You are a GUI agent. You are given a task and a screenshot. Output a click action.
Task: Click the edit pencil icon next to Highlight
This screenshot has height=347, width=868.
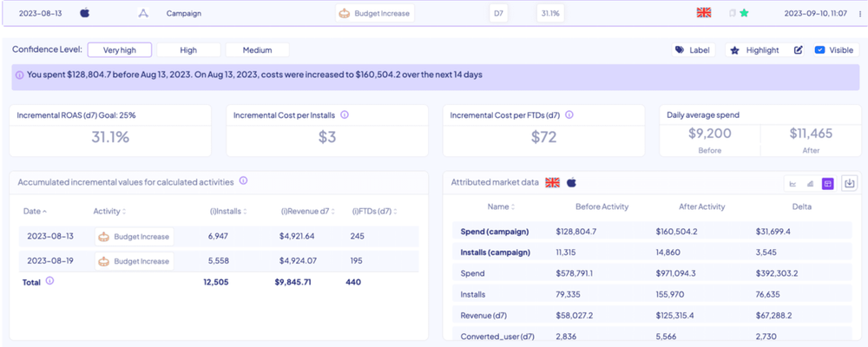coord(799,50)
